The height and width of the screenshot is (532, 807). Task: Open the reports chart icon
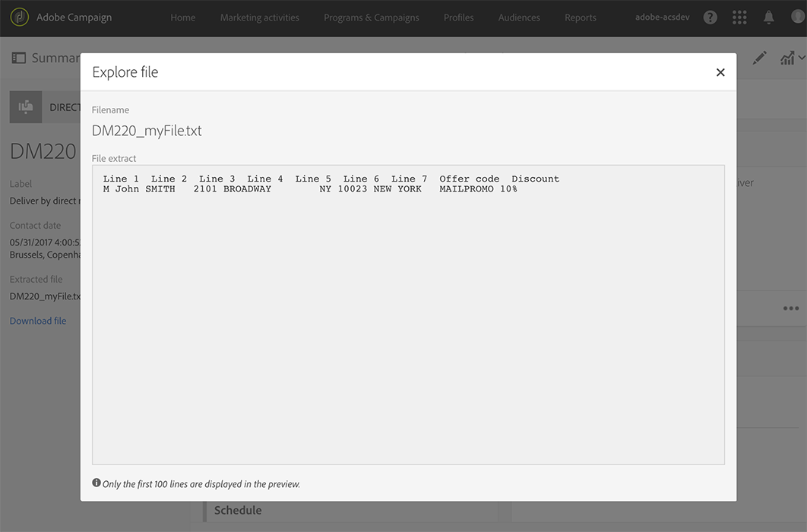click(787, 58)
